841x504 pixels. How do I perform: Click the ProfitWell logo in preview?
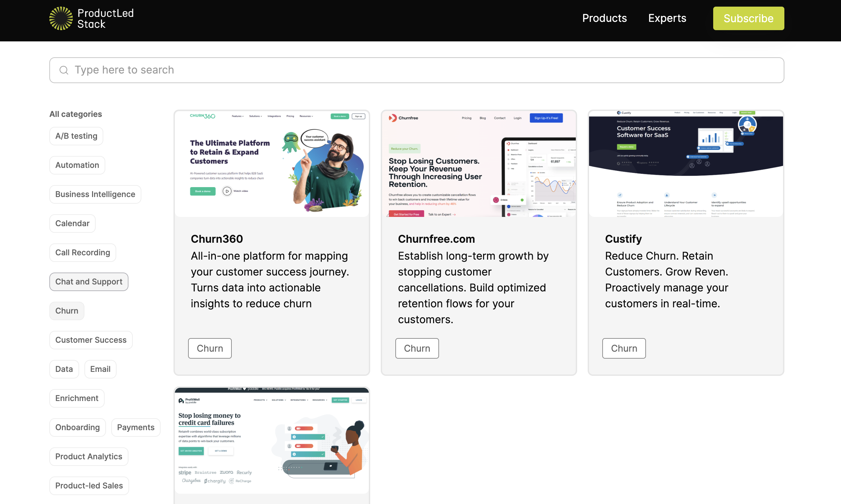point(189,401)
